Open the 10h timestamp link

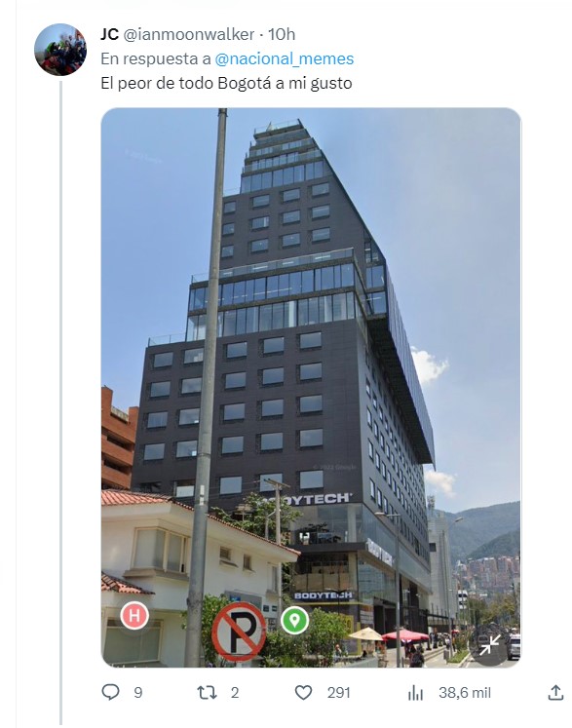point(282,34)
